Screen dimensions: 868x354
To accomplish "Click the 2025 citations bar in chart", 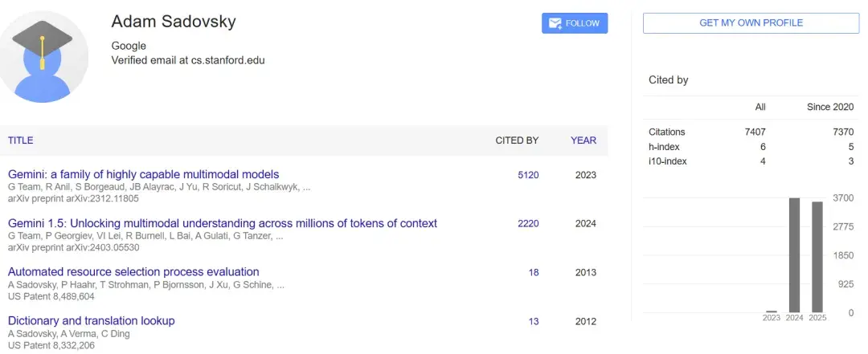I will (817, 257).
